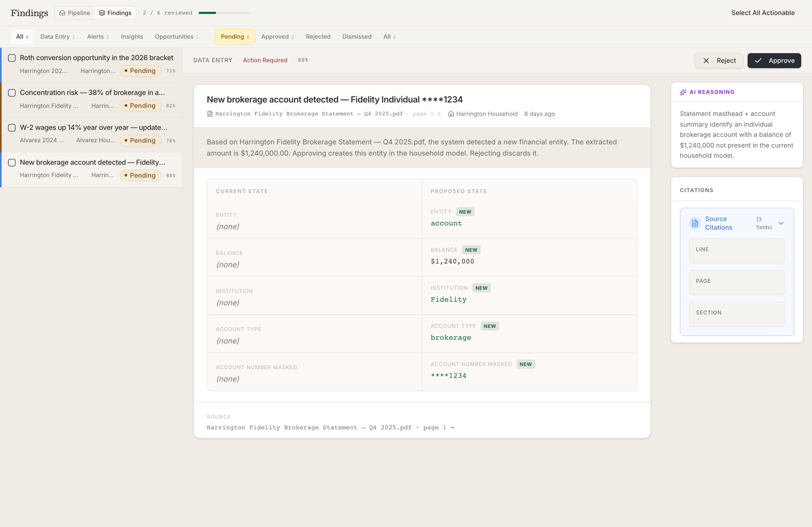
Task: Click Pending badge on Roth conversion row
Action: [x=140, y=71]
